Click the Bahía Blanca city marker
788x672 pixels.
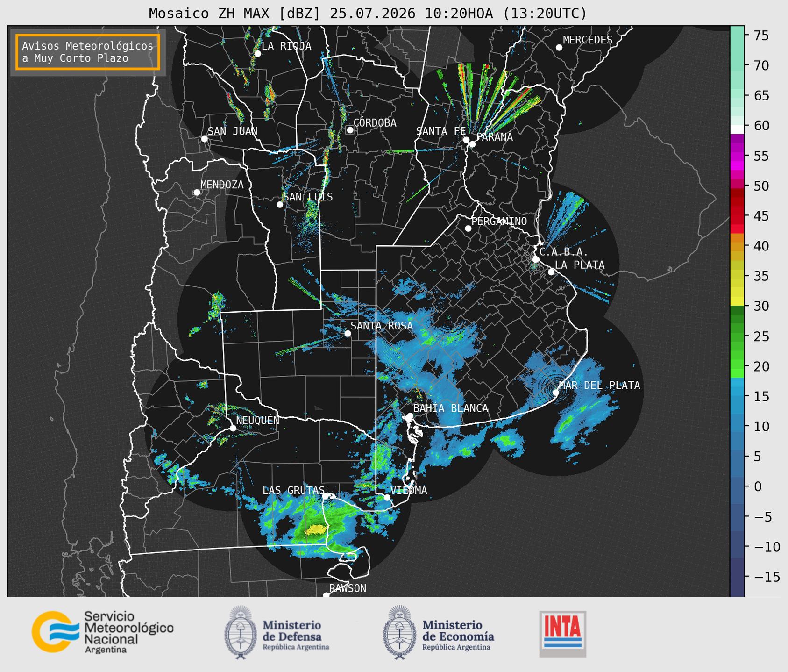pyautogui.click(x=410, y=416)
